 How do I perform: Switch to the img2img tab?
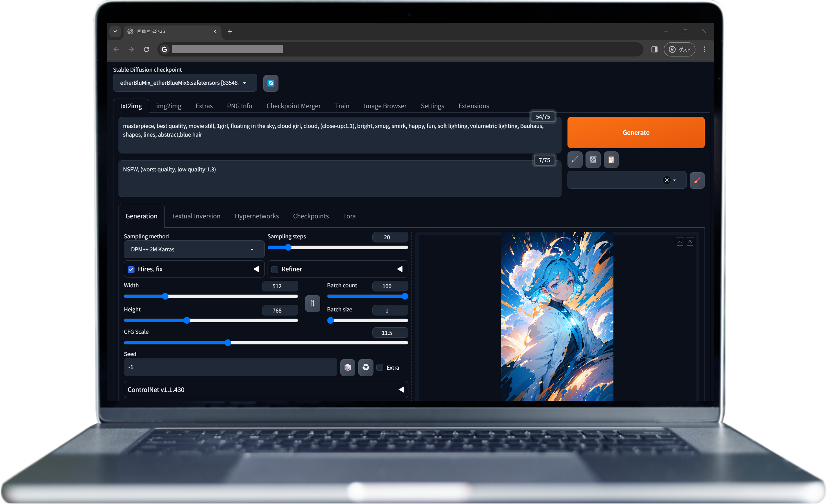pyautogui.click(x=170, y=106)
